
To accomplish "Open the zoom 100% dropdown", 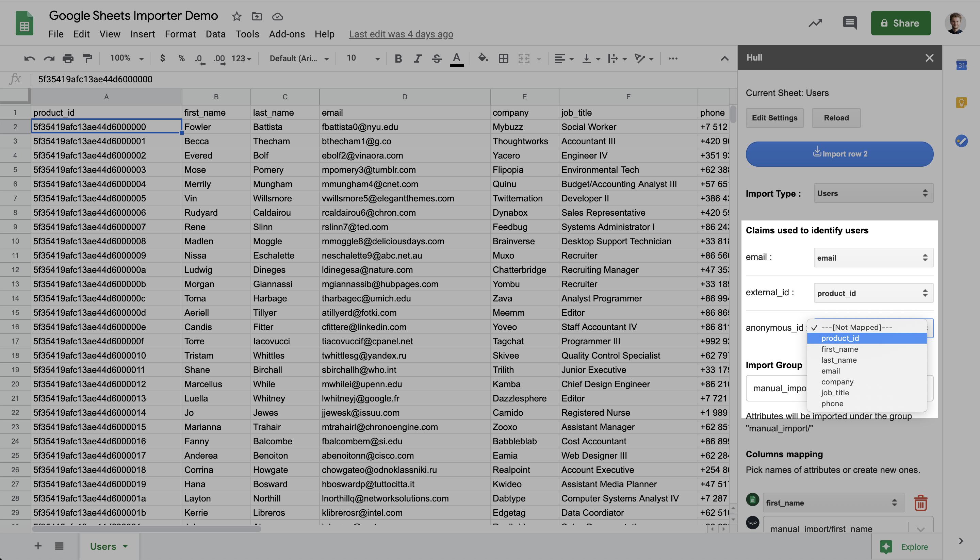I will pos(127,58).
